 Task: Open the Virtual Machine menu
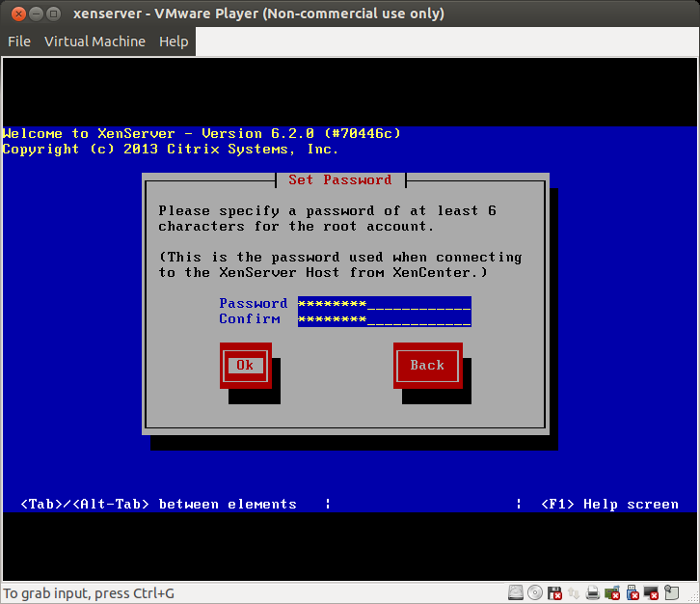coord(94,41)
